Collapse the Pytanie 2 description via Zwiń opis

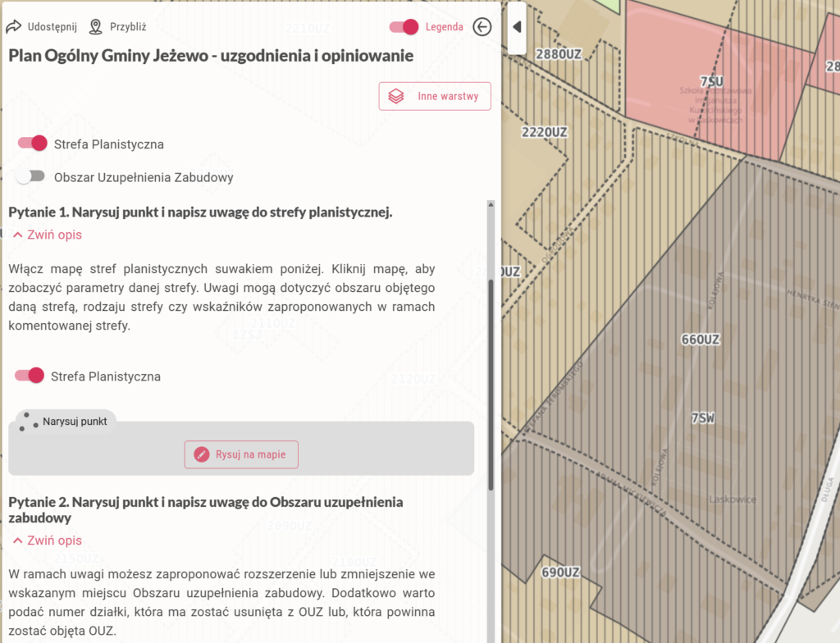[48, 540]
